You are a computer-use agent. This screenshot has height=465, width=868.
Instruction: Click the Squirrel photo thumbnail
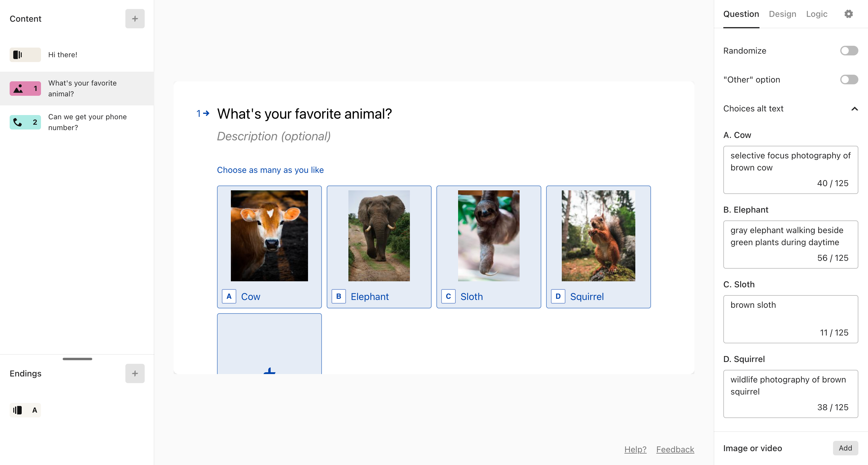click(x=598, y=236)
